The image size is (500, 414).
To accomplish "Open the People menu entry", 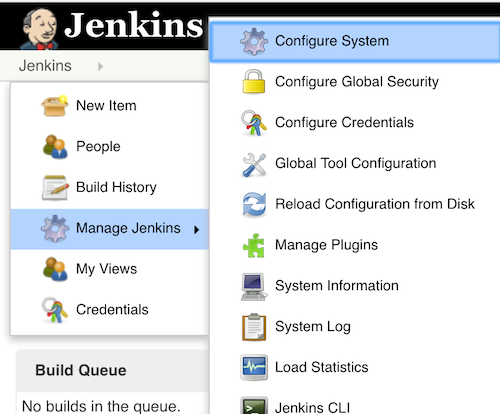I will (98, 147).
